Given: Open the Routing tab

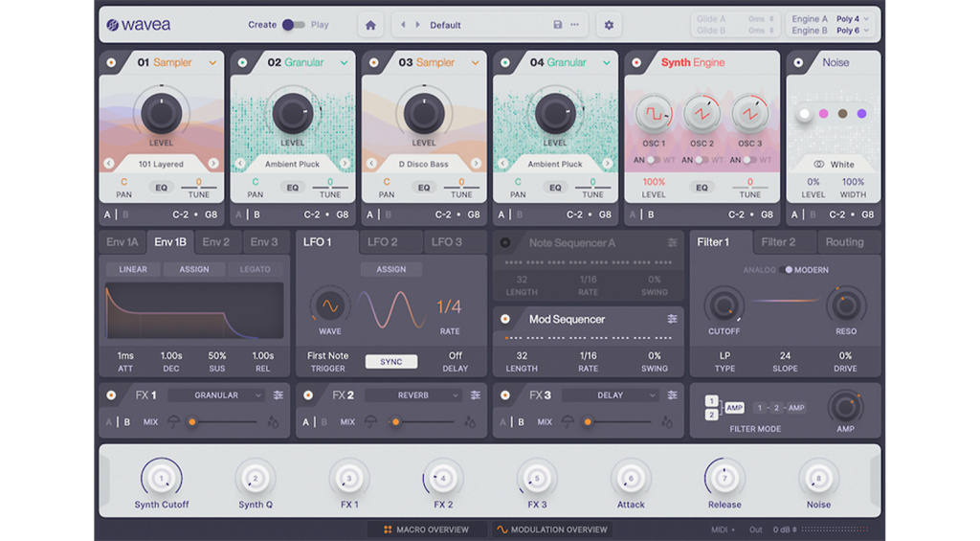Looking at the screenshot, I should [844, 242].
